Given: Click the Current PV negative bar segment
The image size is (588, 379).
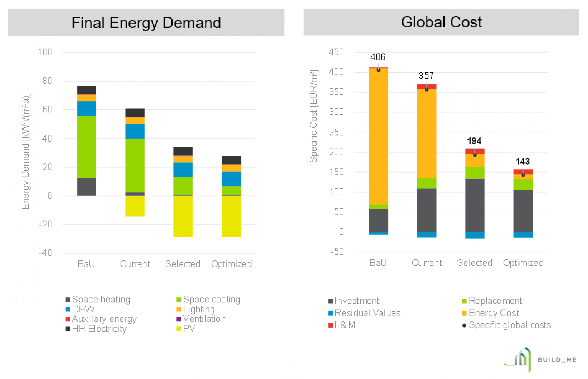Looking at the screenshot, I should tap(135, 206).
